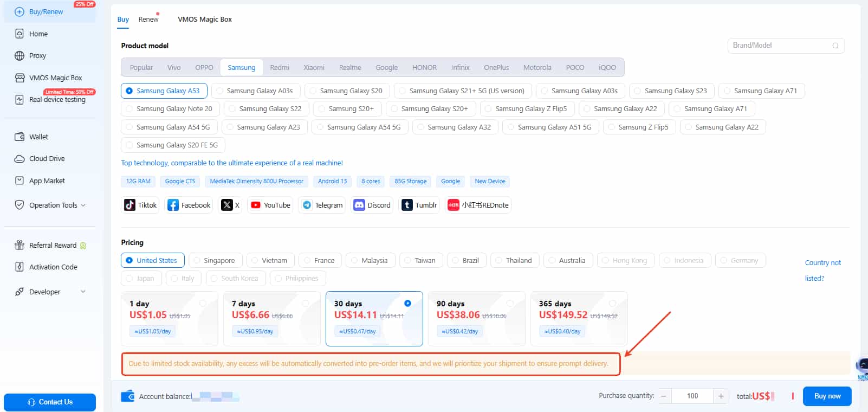Choose Singapore as pricing region
The width and height of the screenshot is (868, 412).
[197, 261]
